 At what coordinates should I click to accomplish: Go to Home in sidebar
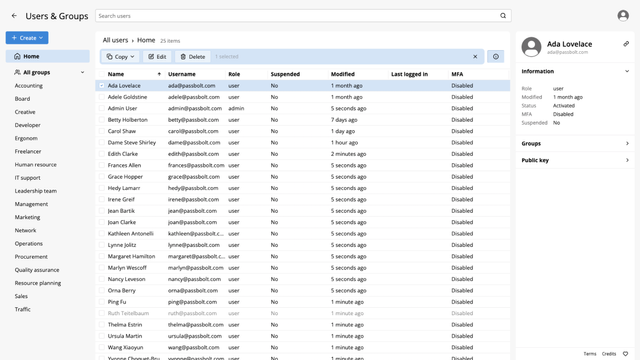click(x=48, y=56)
